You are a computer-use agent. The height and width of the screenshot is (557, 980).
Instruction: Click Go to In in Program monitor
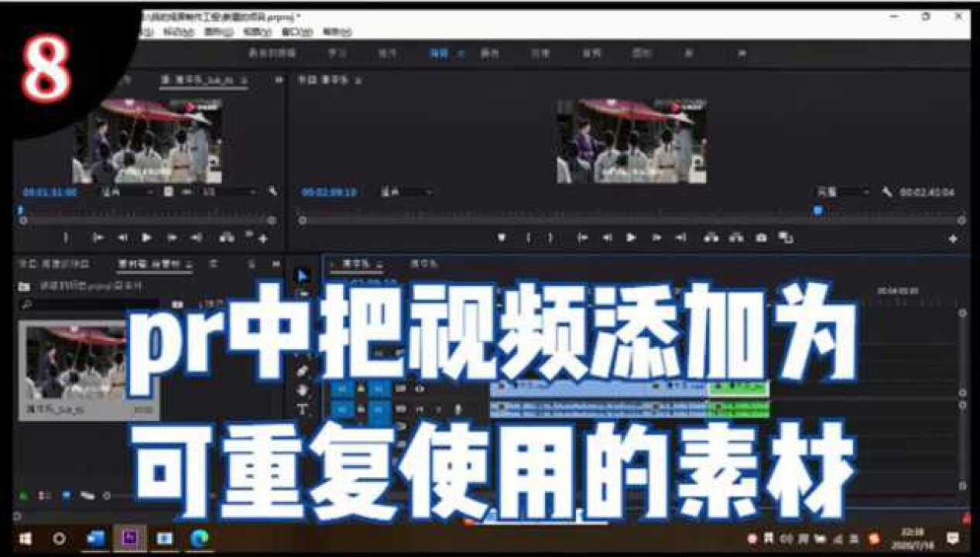pos(583,238)
